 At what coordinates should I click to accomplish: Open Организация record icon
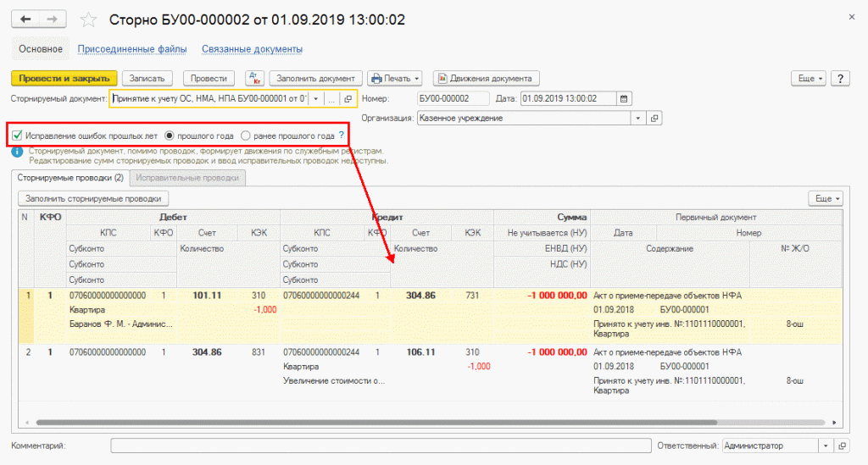[x=654, y=119]
